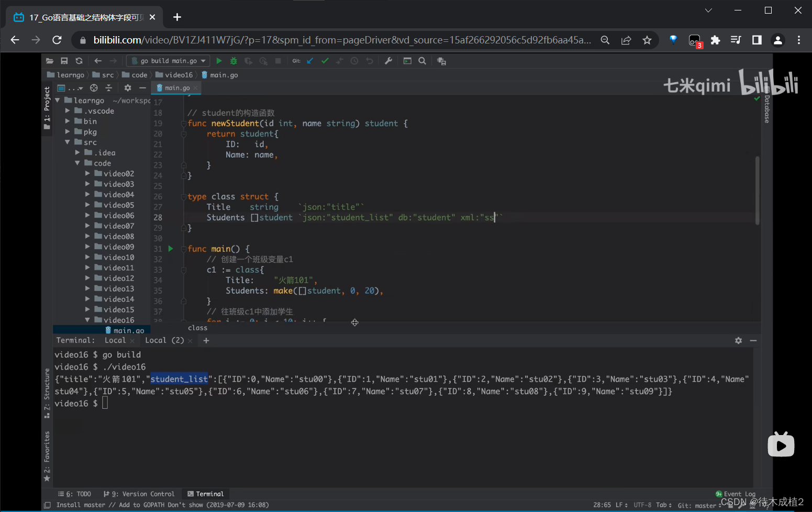Navigate back with IDE left arrow
Image resolution: width=812 pixels, height=512 pixels.
click(x=98, y=61)
